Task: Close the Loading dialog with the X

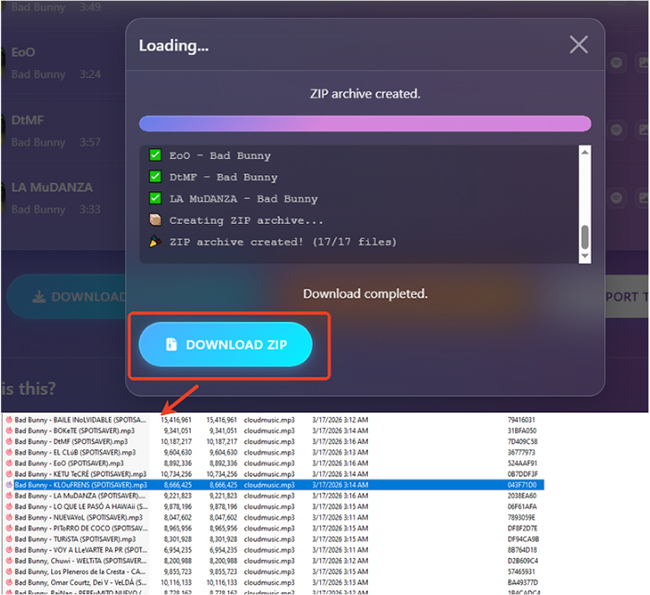Action: click(579, 44)
